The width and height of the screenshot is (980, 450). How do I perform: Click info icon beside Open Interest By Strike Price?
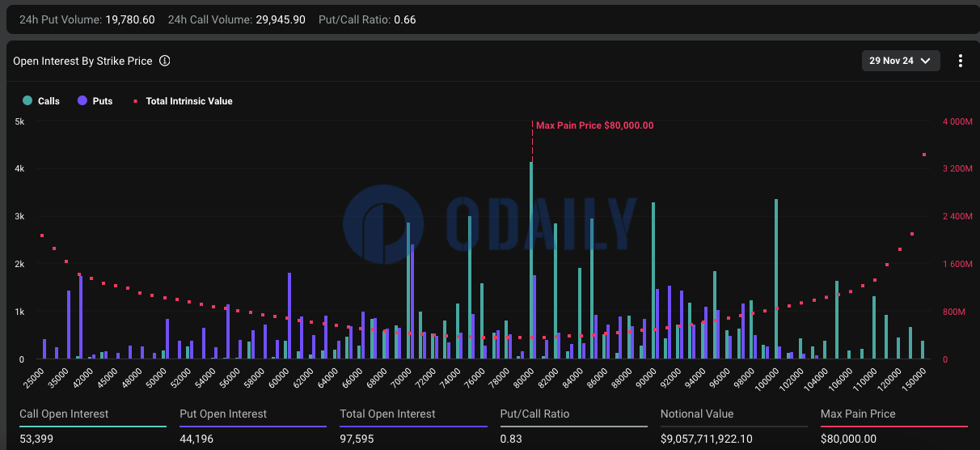point(165,61)
